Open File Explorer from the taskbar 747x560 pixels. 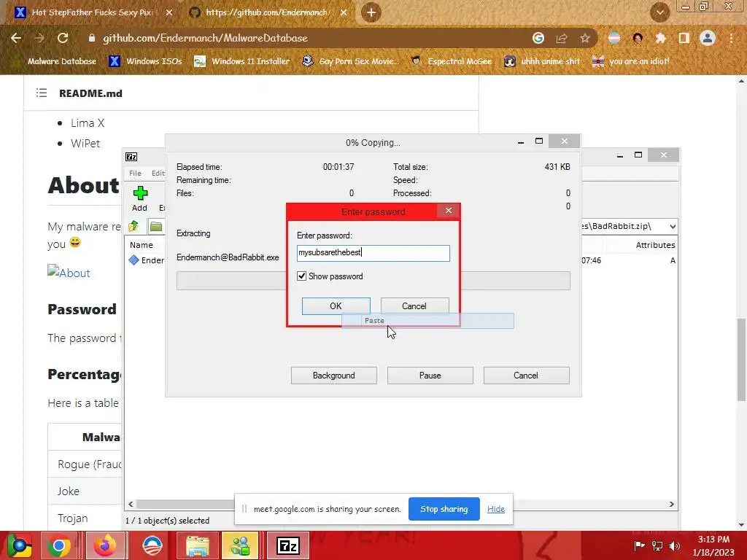point(198,545)
